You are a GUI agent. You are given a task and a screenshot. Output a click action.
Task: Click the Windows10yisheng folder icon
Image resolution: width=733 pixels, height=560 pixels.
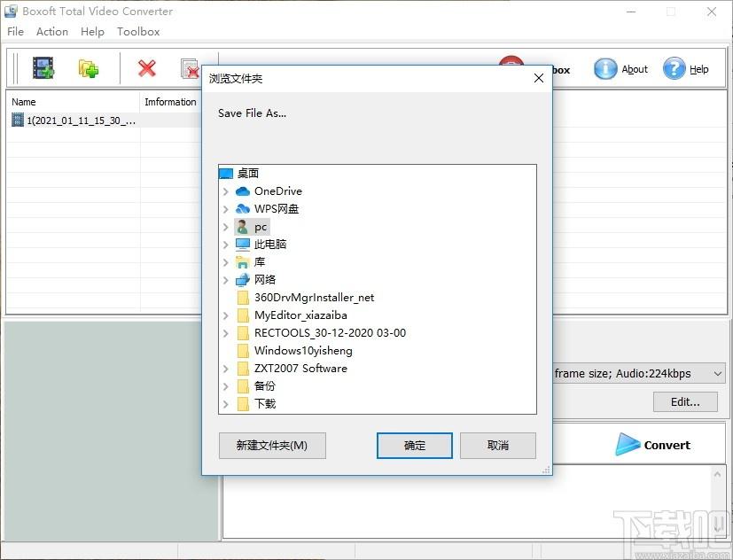click(243, 351)
